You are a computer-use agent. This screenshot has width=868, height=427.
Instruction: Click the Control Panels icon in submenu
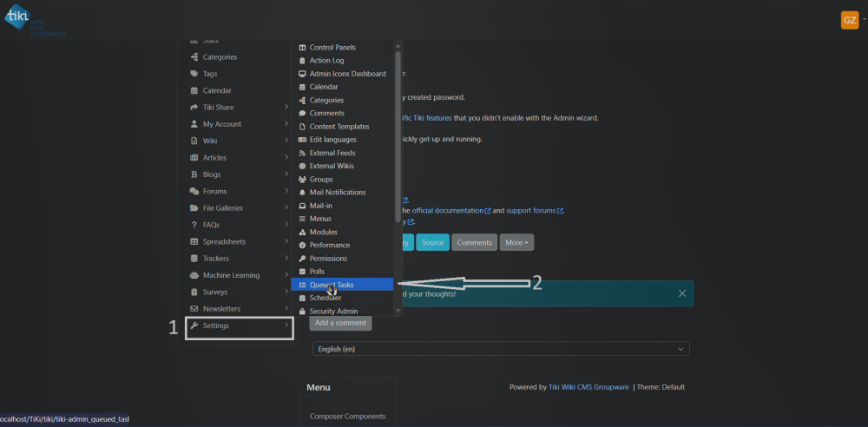[x=302, y=48]
